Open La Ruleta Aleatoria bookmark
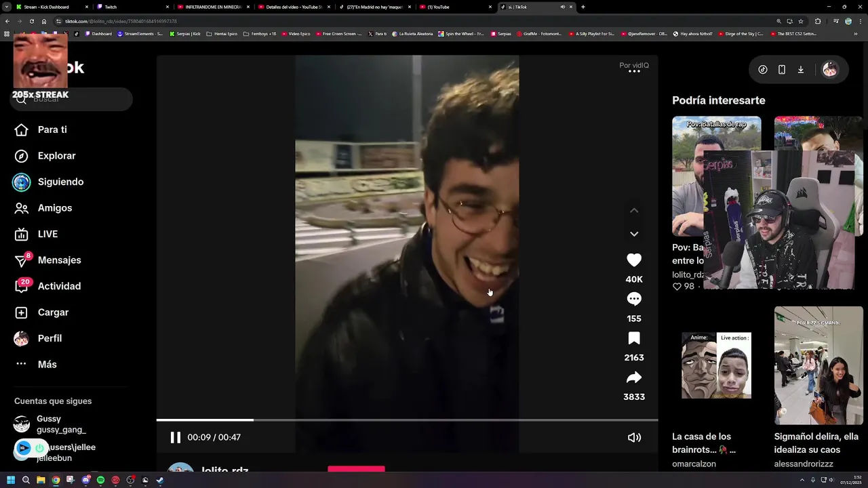This screenshot has width=868, height=488. click(x=413, y=33)
